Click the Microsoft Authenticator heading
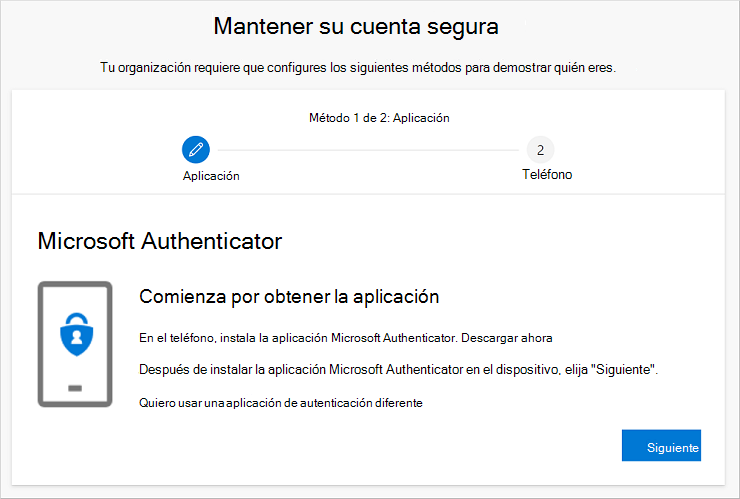The image size is (740, 499). coord(160,241)
